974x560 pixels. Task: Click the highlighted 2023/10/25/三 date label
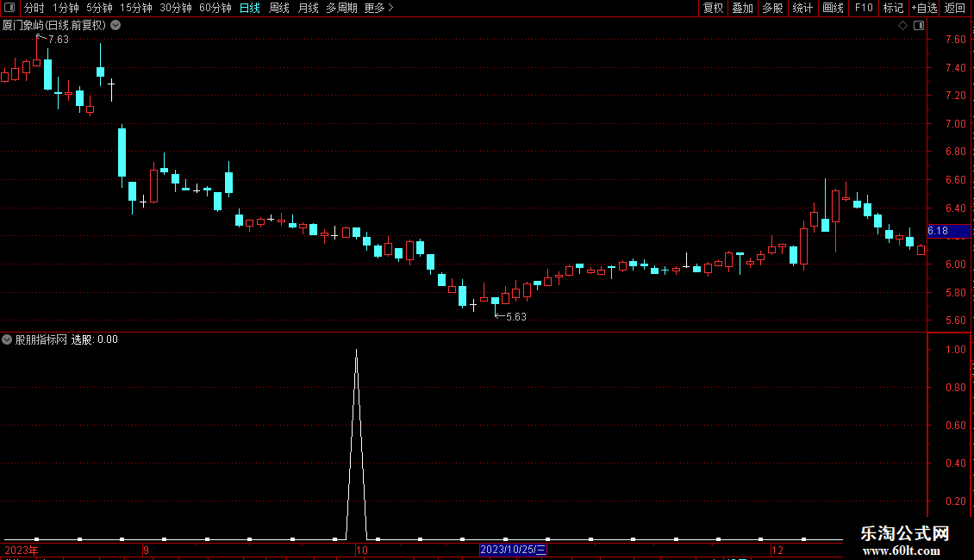513,550
